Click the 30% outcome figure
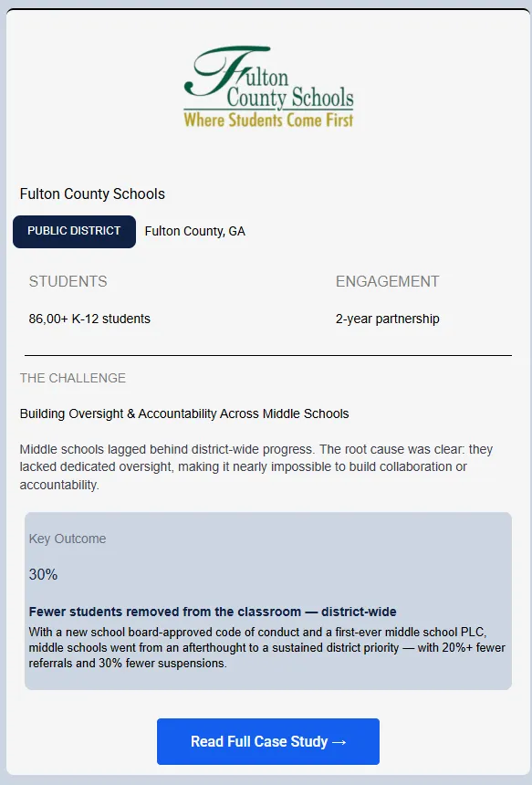The height and width of the screenshot is (785, 532). tap(43, 574)
